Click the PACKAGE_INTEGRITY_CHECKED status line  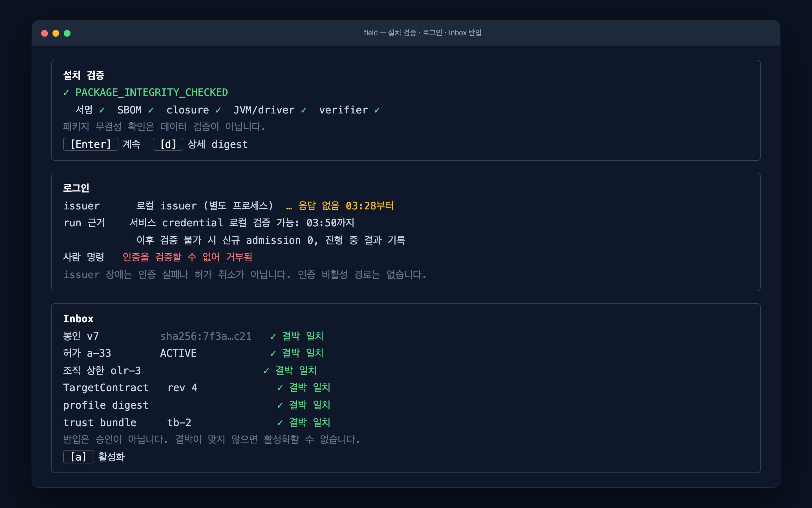145,92
